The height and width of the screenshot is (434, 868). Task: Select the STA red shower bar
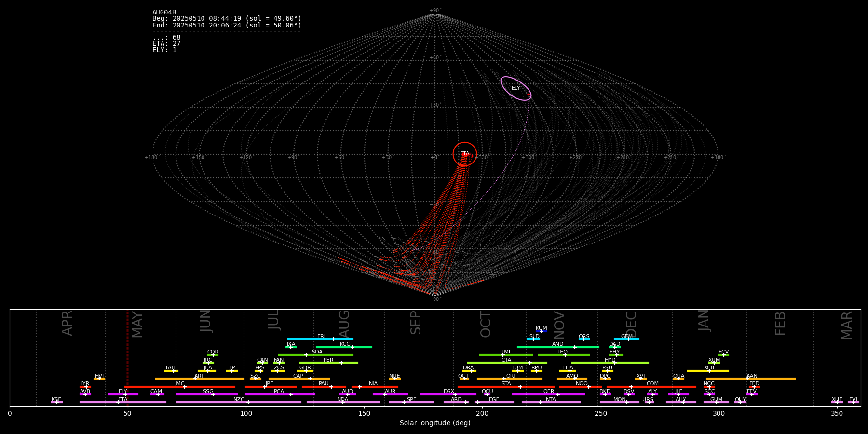click(506, 387)
